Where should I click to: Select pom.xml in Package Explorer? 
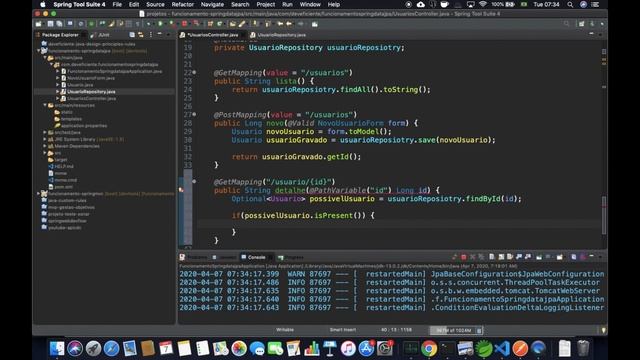coord(63,187)
